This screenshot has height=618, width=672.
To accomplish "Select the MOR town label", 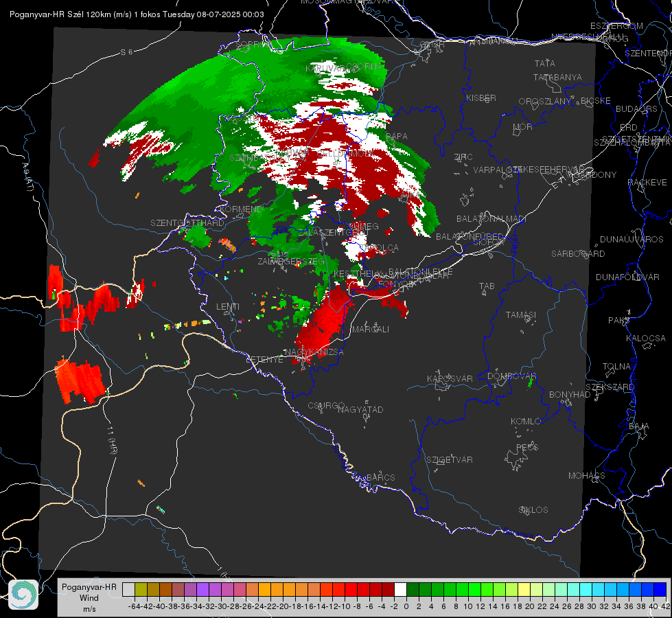I will click(x=523, y=126).
